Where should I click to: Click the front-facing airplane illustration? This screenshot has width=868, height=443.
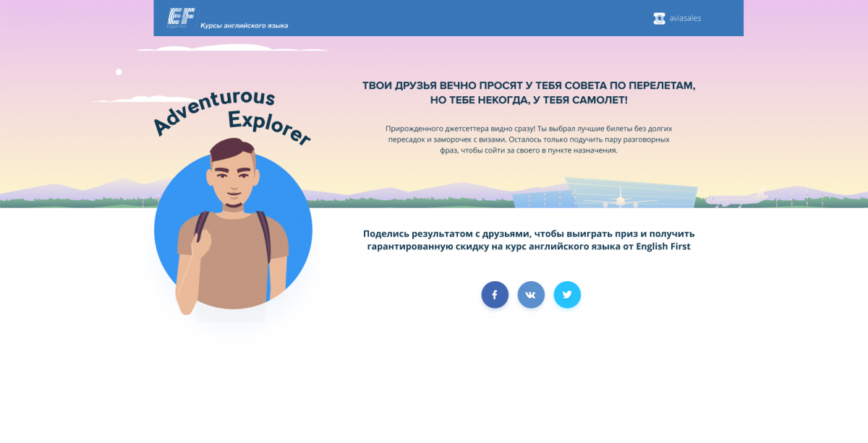620,198
